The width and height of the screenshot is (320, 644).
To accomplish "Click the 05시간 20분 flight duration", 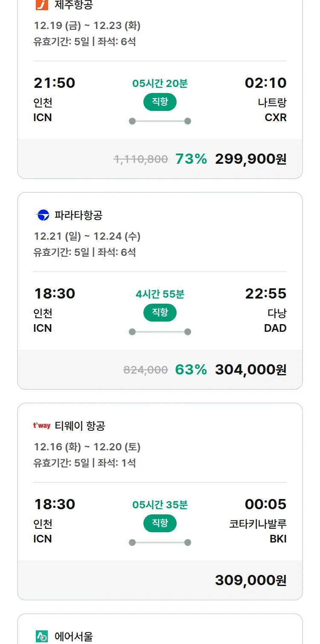I will (160, 84).
